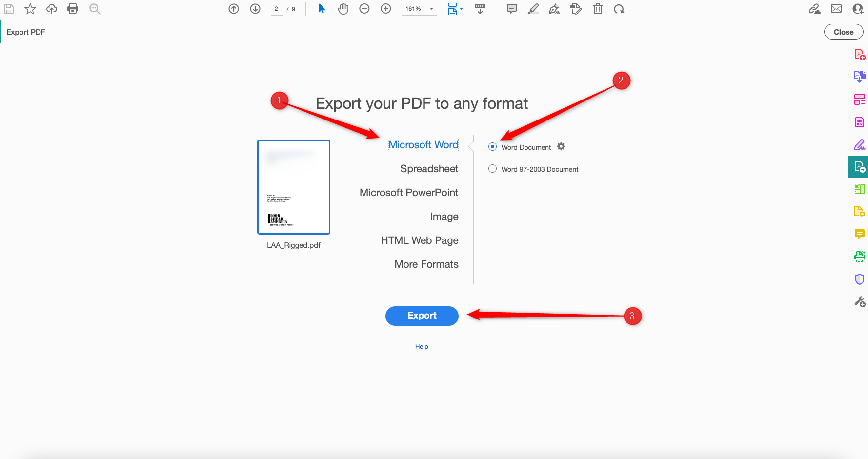Select the Fill & Sign tool

pyautogui.click(x=860, y=144)
